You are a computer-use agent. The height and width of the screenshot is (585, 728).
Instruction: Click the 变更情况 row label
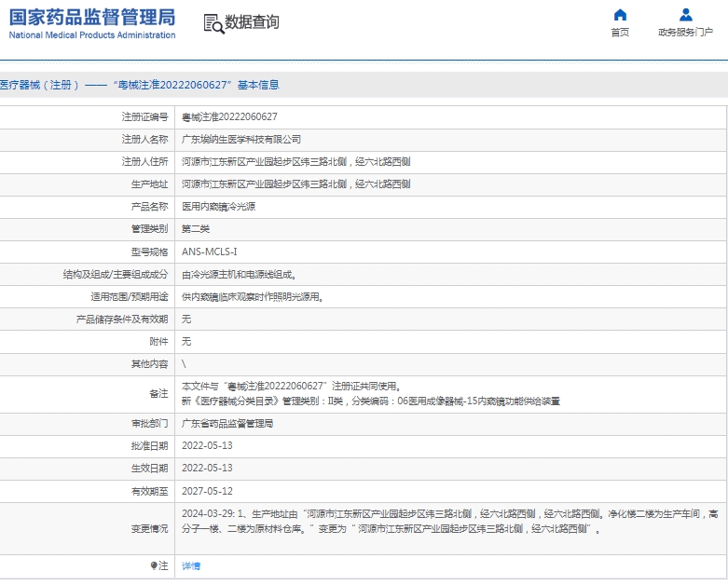pos(149,529)
